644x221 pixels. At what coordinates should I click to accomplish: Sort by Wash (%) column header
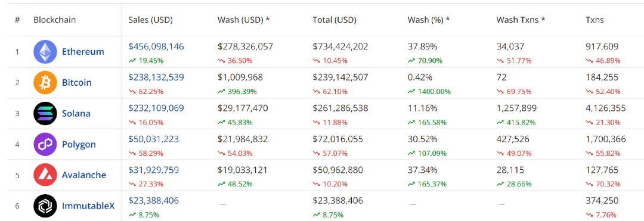click(x=428, y=20)
